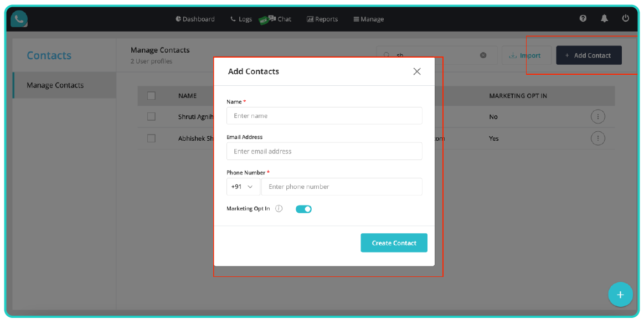
Task: Click the logout power icon
Action: [625, 18]
